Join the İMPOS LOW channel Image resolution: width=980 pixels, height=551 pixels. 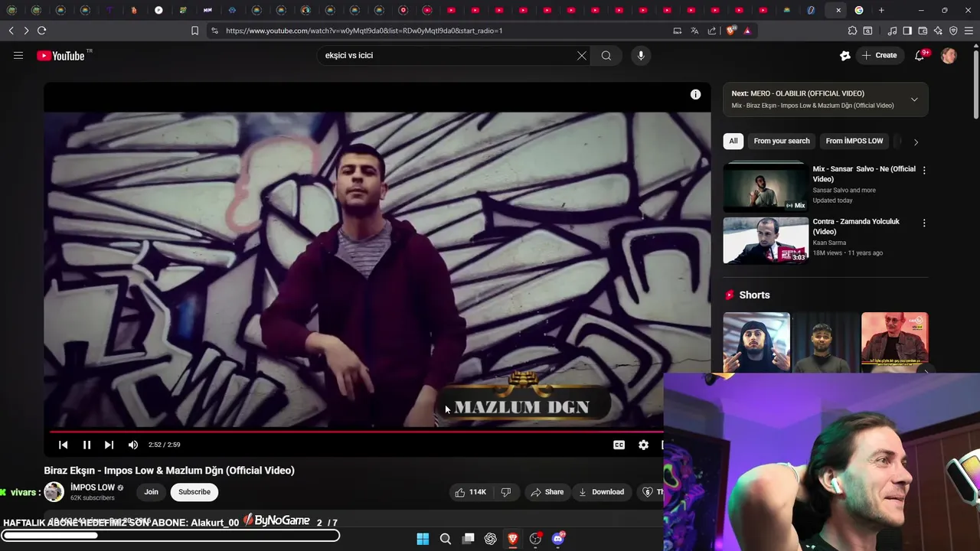click(152, 492)
